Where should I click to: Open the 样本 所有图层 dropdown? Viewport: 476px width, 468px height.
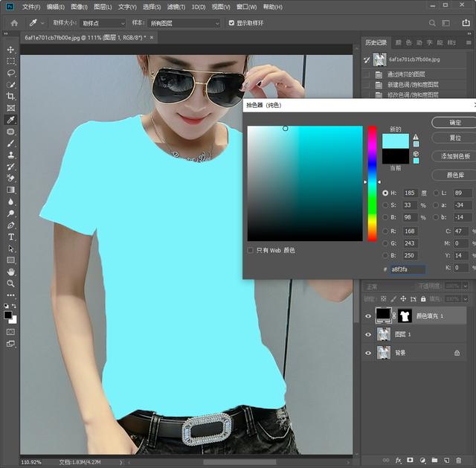tap(184, 23)
